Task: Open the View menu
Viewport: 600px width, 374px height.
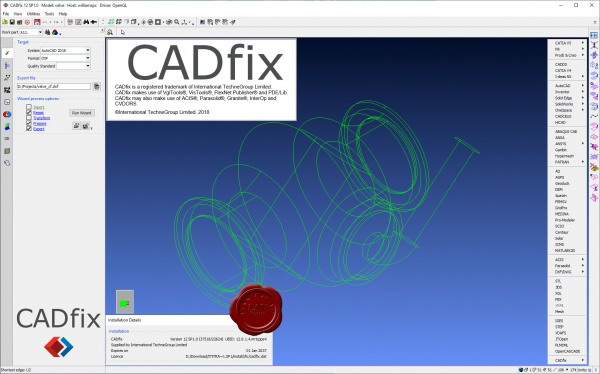Action: [18, 14]
